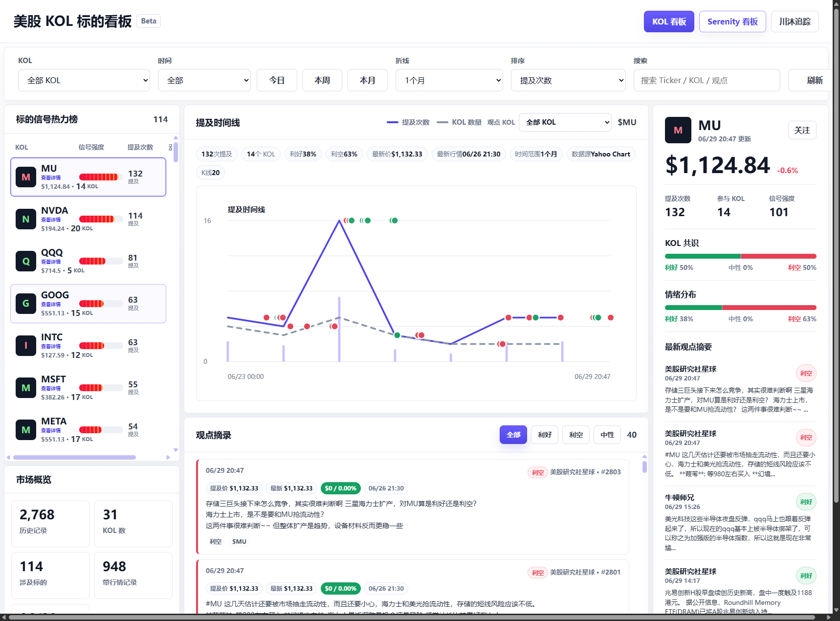Image resolution: width=840 pixels, height=621 pixels.
Task: Click the 132次提及 stat chip
Action: 217,154
